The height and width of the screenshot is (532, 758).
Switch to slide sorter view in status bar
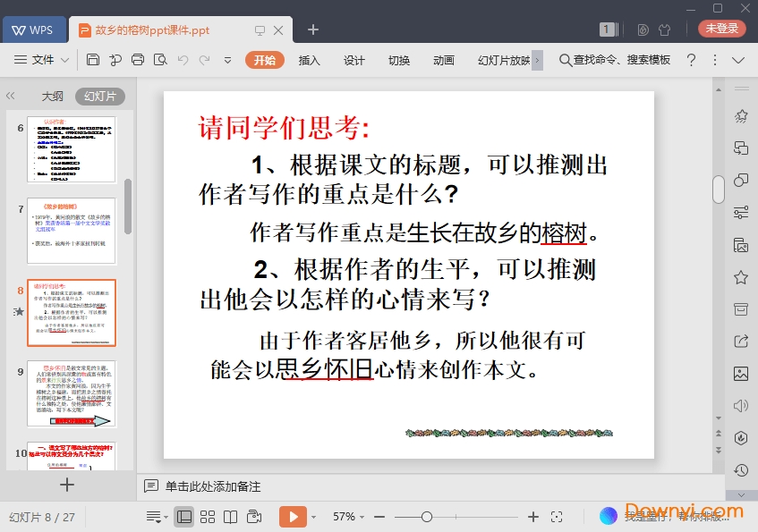209,517
